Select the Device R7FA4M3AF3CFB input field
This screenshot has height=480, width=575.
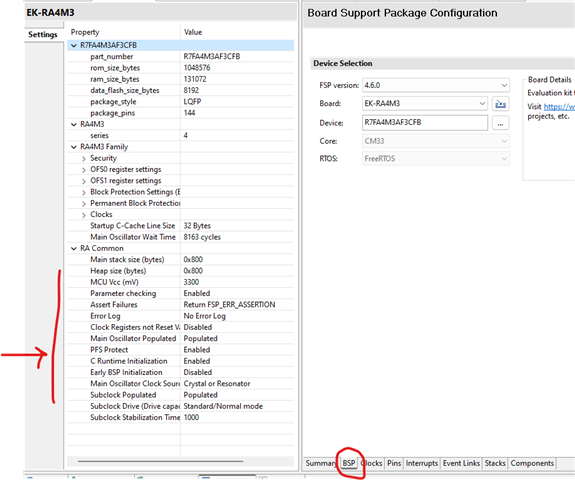[425, 122]
